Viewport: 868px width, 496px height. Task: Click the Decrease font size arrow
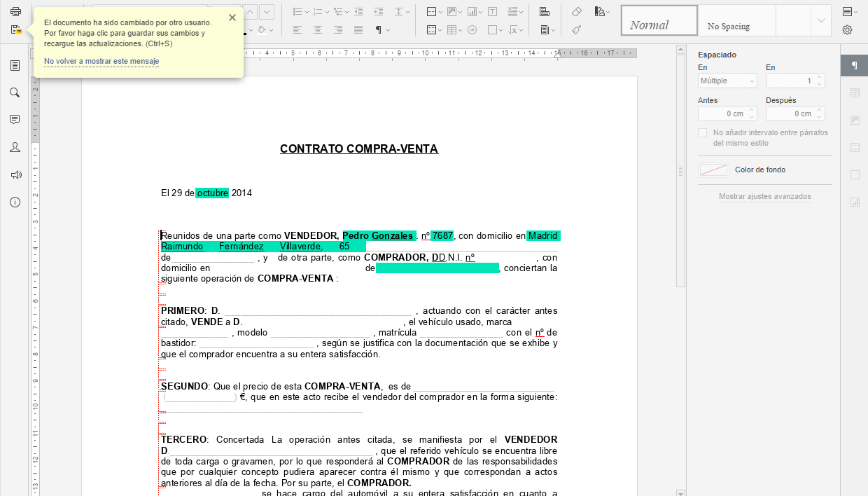pyautogui.click(x=267, y=12)
